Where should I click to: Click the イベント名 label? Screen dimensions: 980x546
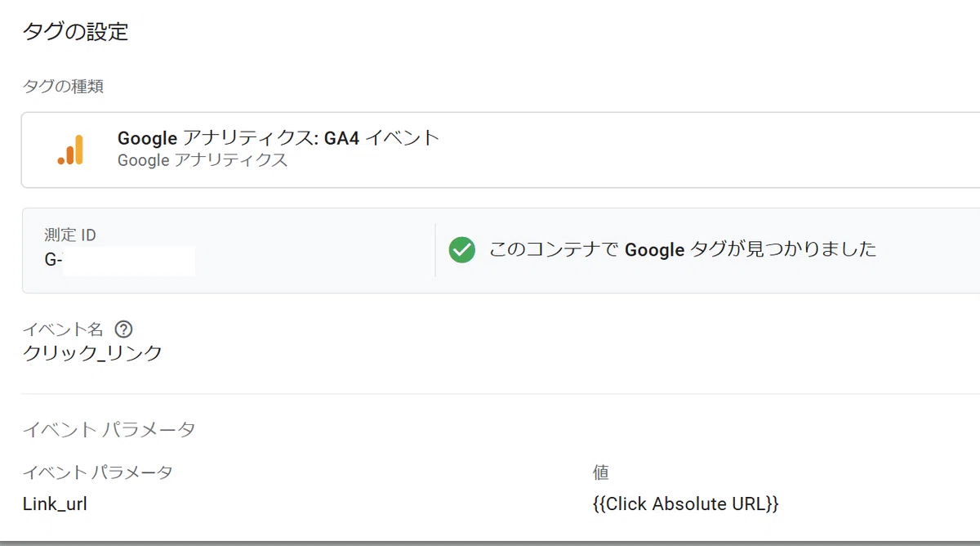[63, 329]
